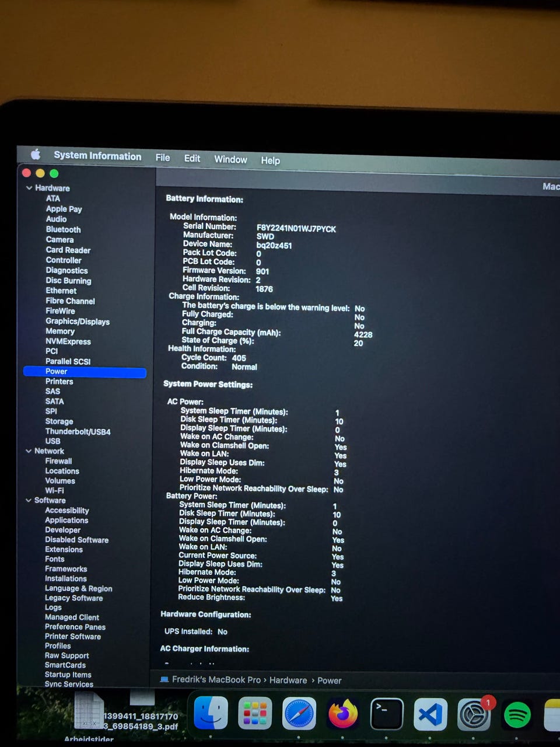
Task: Open Finder from the Dock
Action: click(x=211, y=713)
